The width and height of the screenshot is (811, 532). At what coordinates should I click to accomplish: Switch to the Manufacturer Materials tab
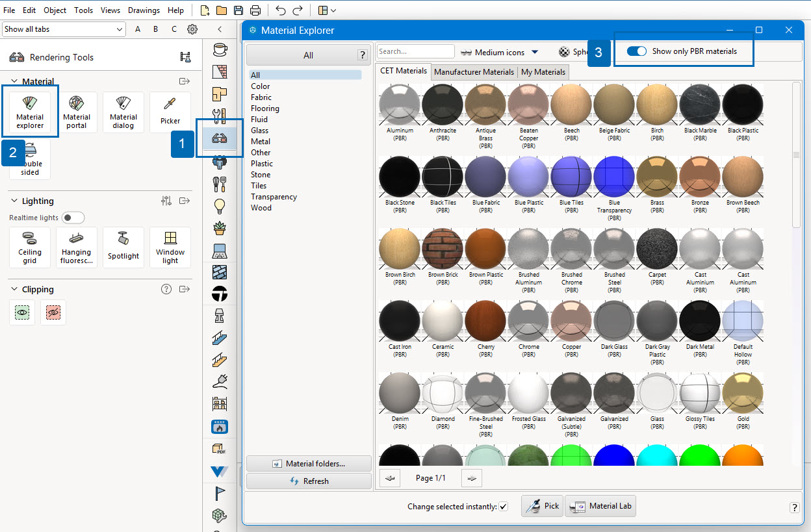click(474, 72)
